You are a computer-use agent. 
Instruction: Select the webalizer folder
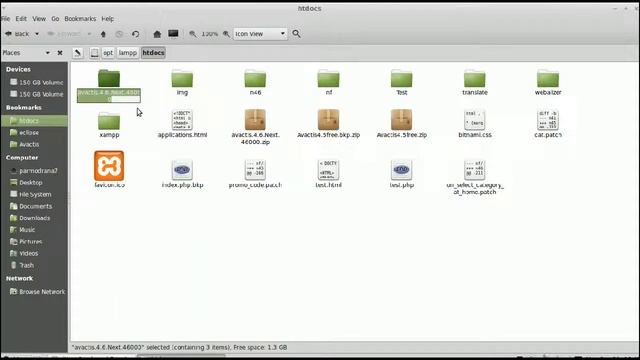pos(548,82)
